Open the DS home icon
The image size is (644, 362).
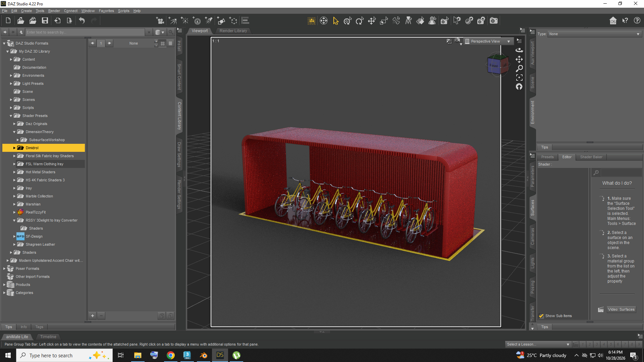pos(613,21)
